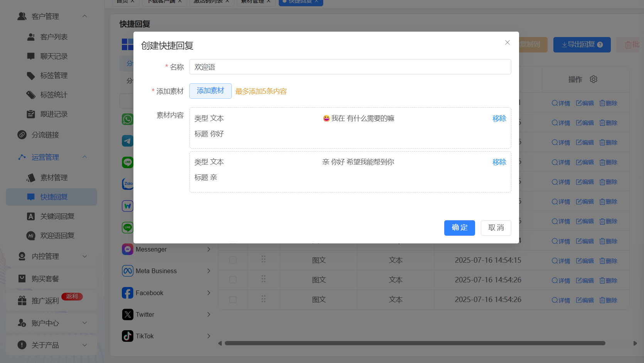Click the help icon on 导出回复 button
Viewport: 644px width, 363px height.
point(600,45)
